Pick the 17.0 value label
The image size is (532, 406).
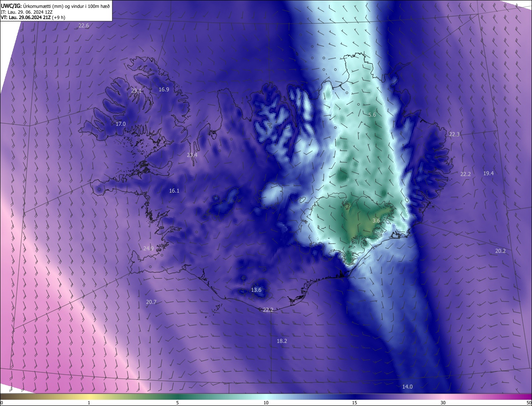pyautogui.click(x=121, y=124)
